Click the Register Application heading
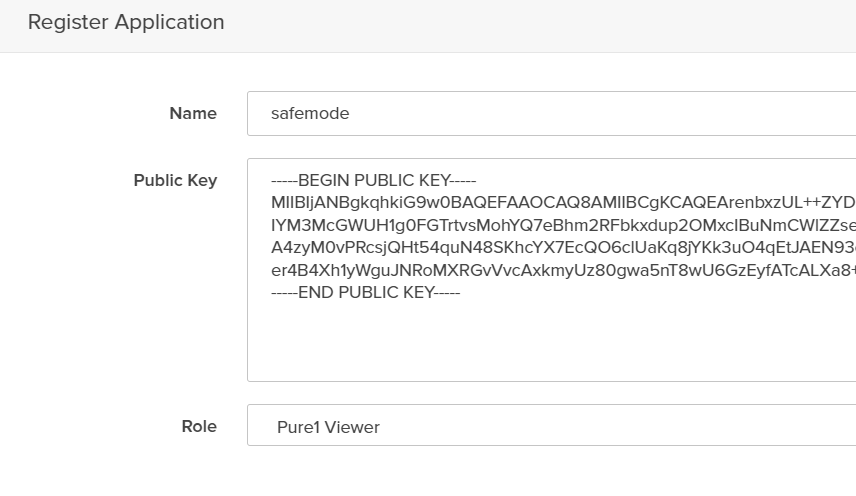 tap(126, 22)
